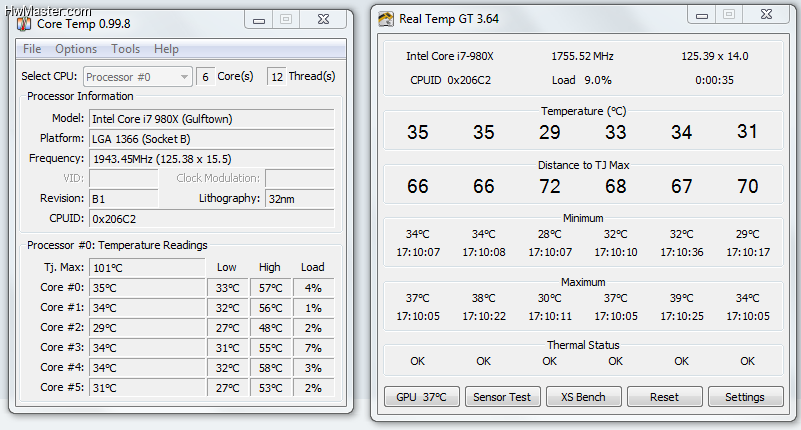Click Core #1 current temperature in Core Temp
801x430 pixels.
point(147,307)
